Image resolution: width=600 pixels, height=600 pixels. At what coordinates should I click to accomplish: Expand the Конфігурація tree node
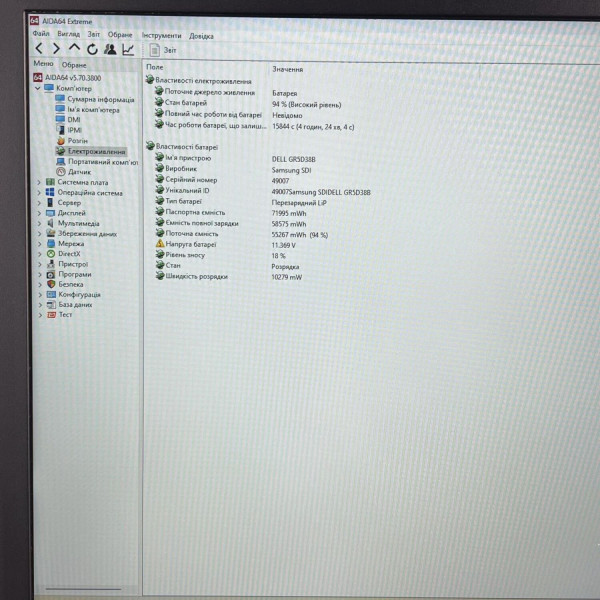click(x=40, y=295)
